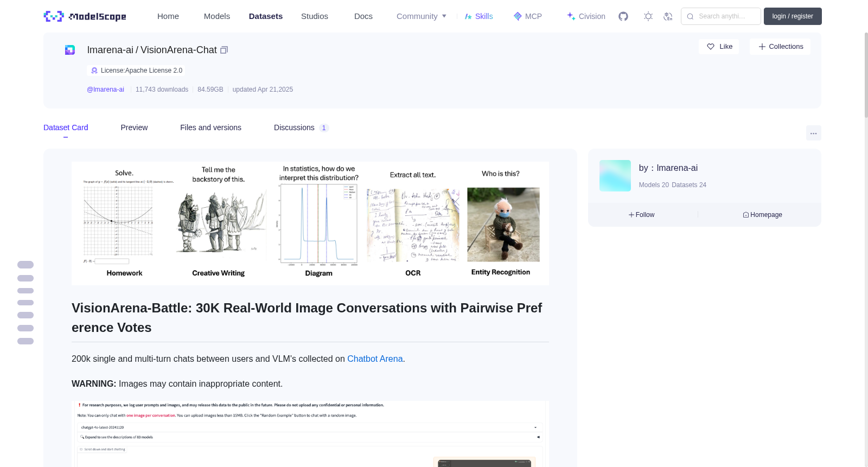Screen dimensions: 868x467
Task: Expand the Community dropdown
Action: click(422, 16)
